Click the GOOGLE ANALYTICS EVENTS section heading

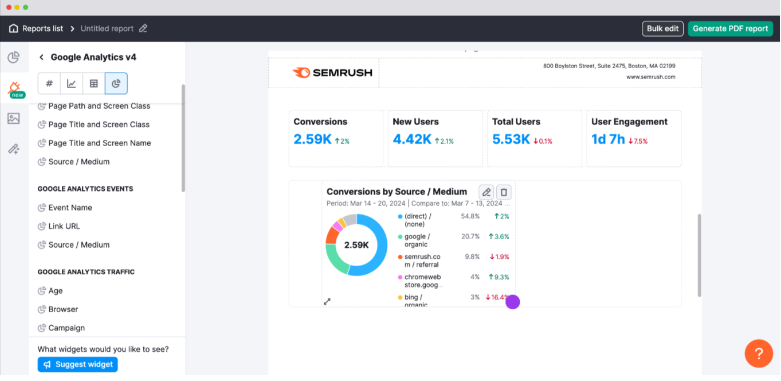[85, 189]
